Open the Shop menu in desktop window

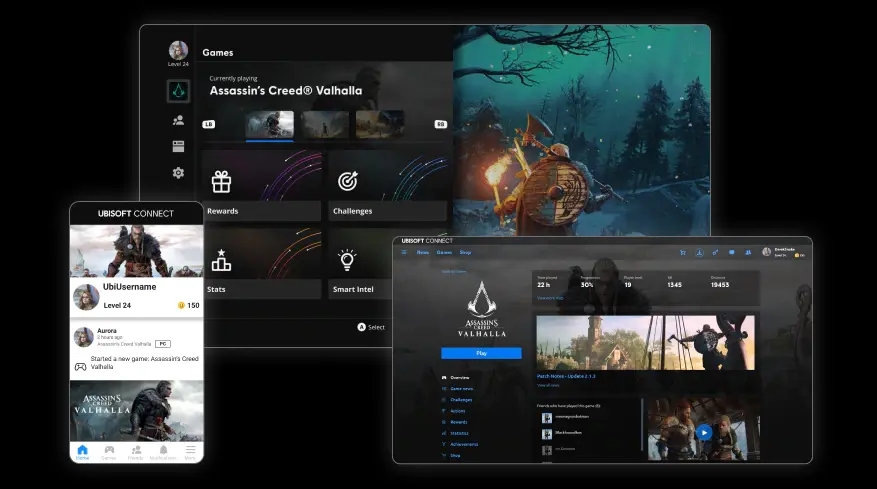465,252
